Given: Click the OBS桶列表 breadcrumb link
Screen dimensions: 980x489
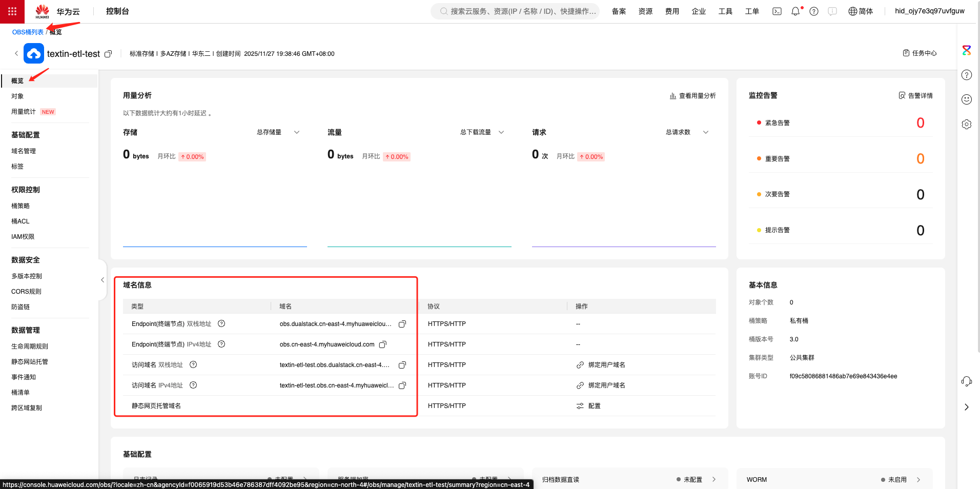Looking at the screenshot, I should coord(28,32).
